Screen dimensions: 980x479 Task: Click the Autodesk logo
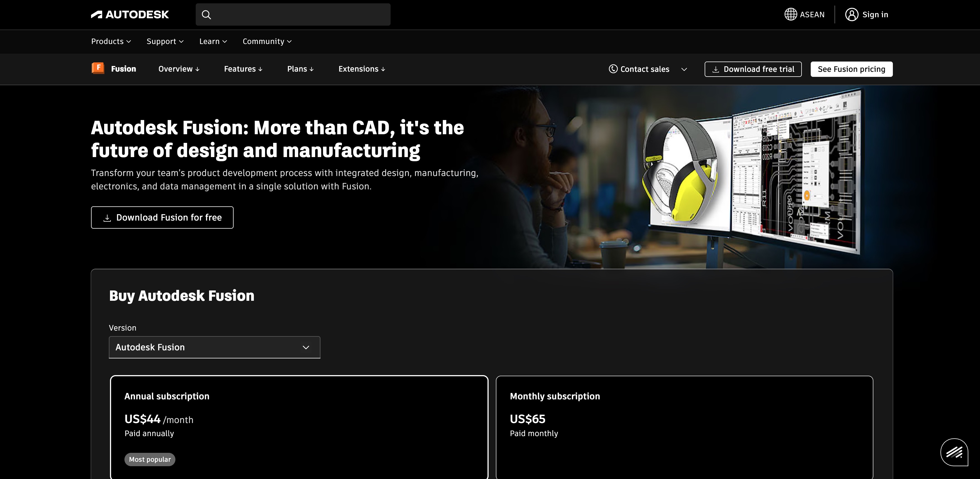pyautogui.click(x=130, y=14)
